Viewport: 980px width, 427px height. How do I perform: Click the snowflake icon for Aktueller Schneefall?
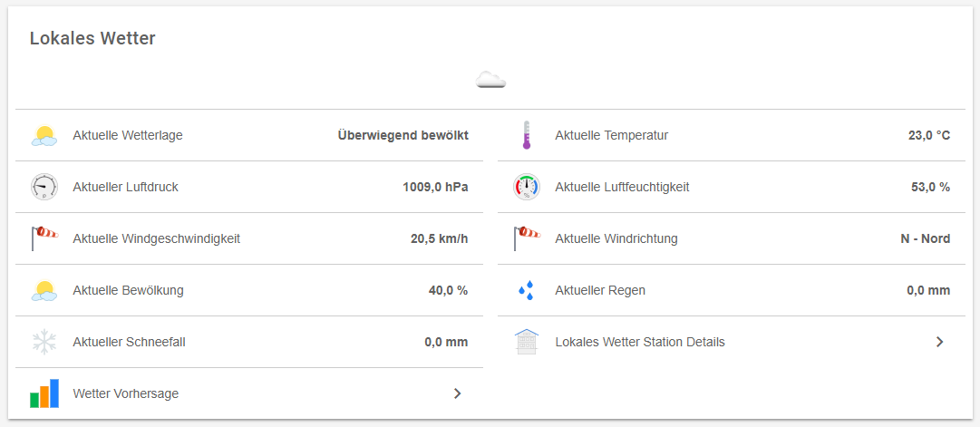click(x=44, y=343)
